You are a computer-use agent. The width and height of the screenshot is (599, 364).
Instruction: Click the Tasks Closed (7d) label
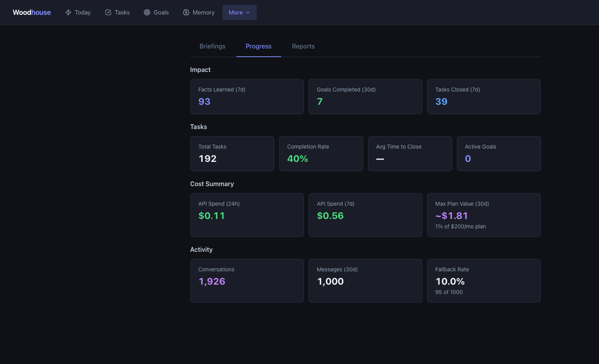tap(458, 90)
